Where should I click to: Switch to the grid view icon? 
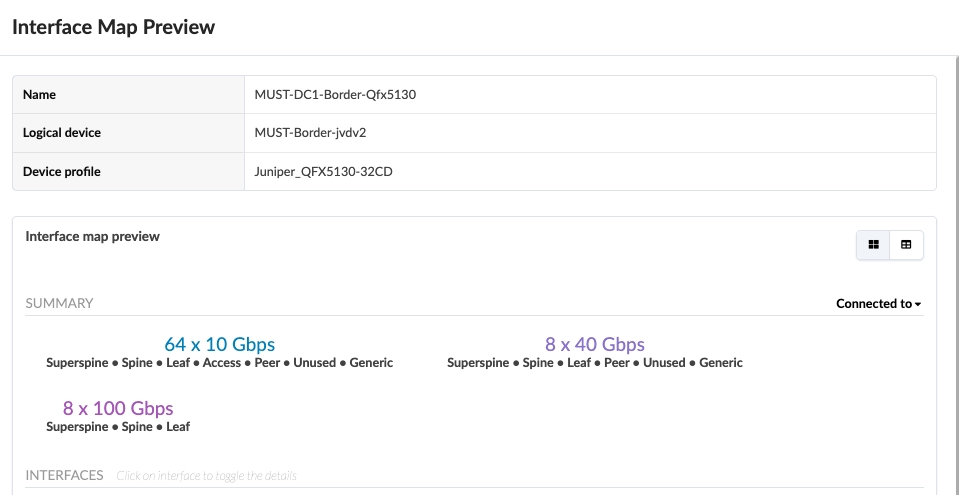click(x=874, y=245)
